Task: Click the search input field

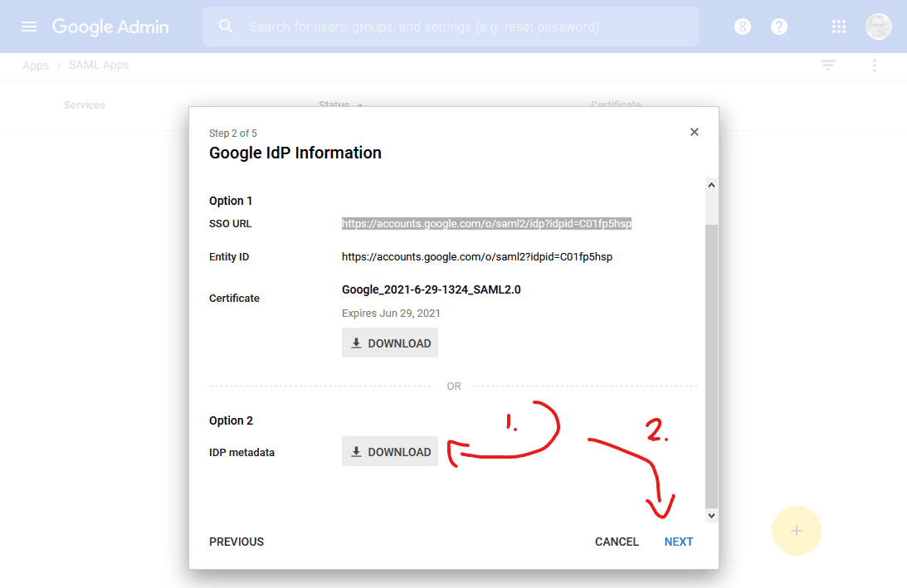Action: click(465, 27)
